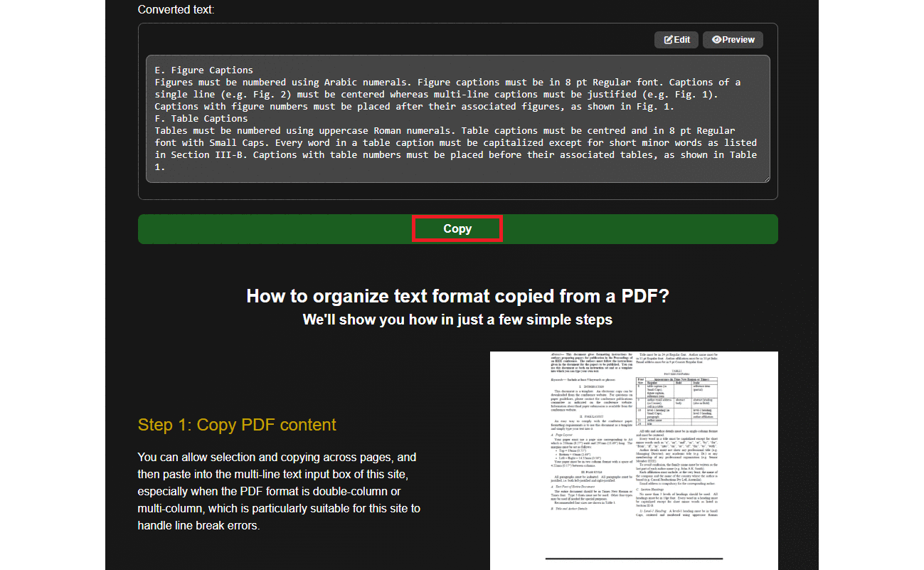Click inside the converted text area
Image resolution: width=924 pixels, height=570 pixels.
[457, 119]
